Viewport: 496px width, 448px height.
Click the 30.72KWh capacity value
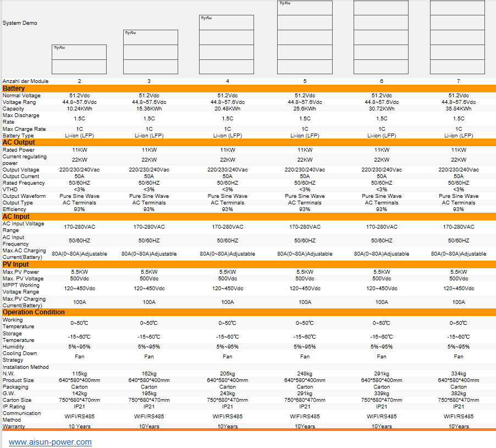(382, 109)
